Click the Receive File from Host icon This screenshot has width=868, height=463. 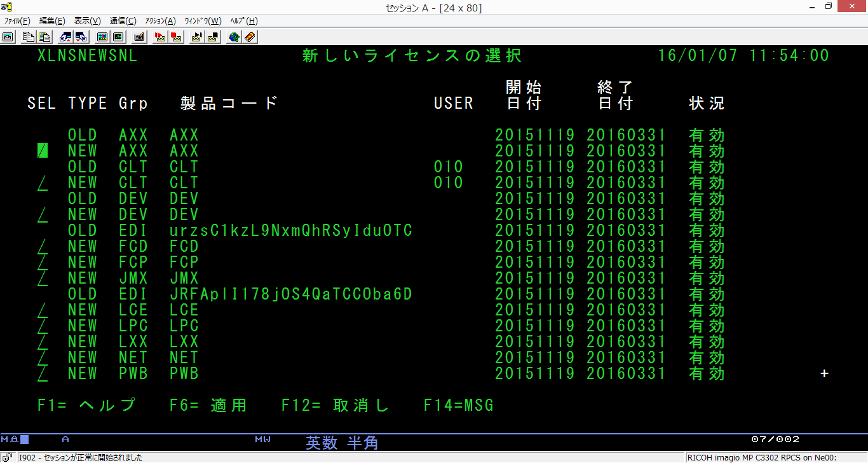tap(81, 37)
